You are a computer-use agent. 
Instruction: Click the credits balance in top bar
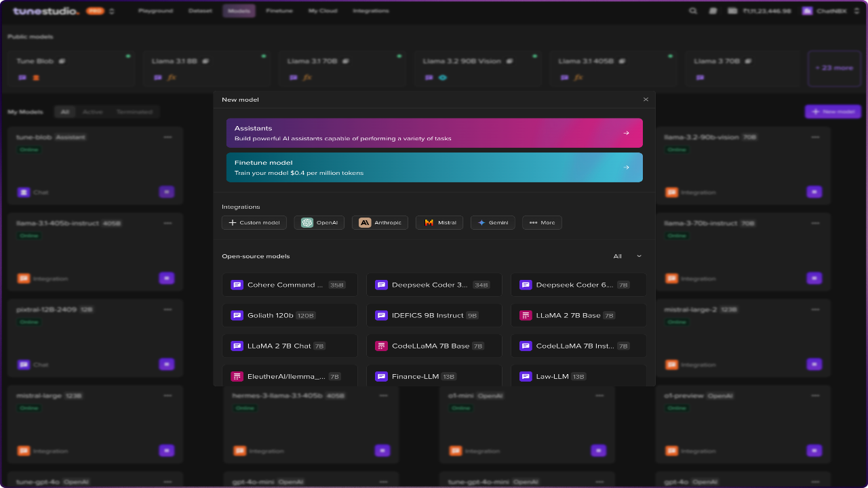click(x=759, y=11)
